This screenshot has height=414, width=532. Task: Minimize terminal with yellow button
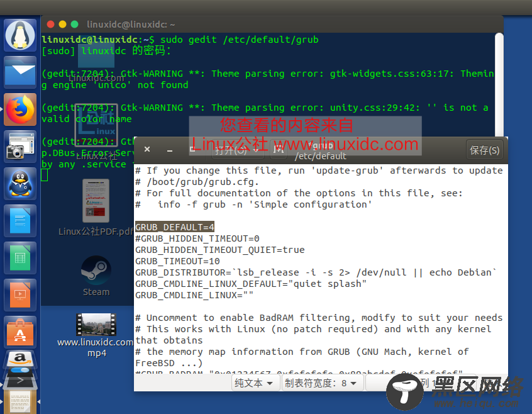(x=62, y=24)
